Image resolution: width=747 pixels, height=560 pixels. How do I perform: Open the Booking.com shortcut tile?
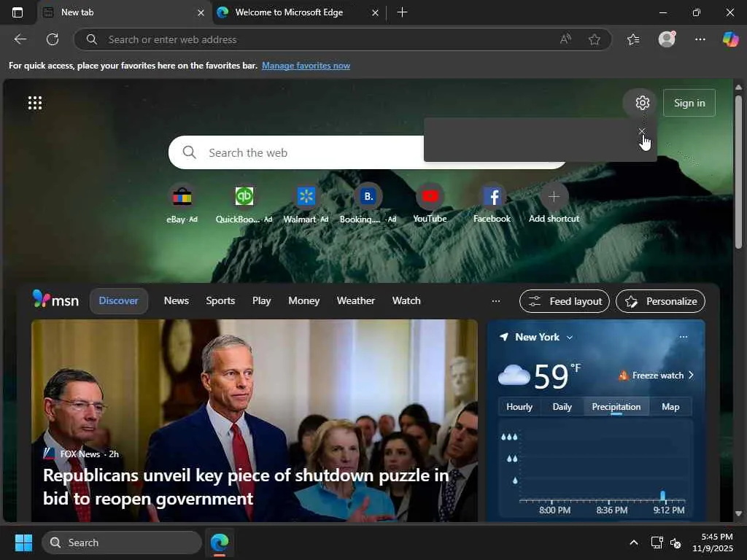pos(368,204)
